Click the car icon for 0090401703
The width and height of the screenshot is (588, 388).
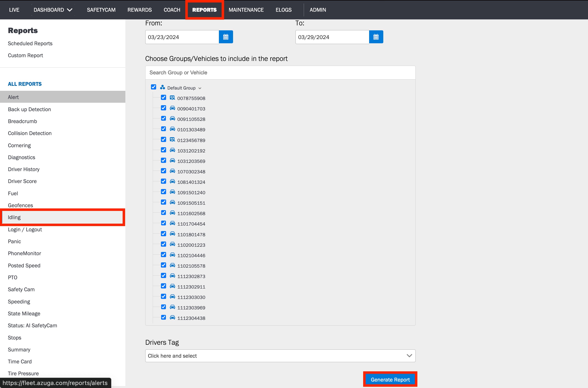pos(172,108)
